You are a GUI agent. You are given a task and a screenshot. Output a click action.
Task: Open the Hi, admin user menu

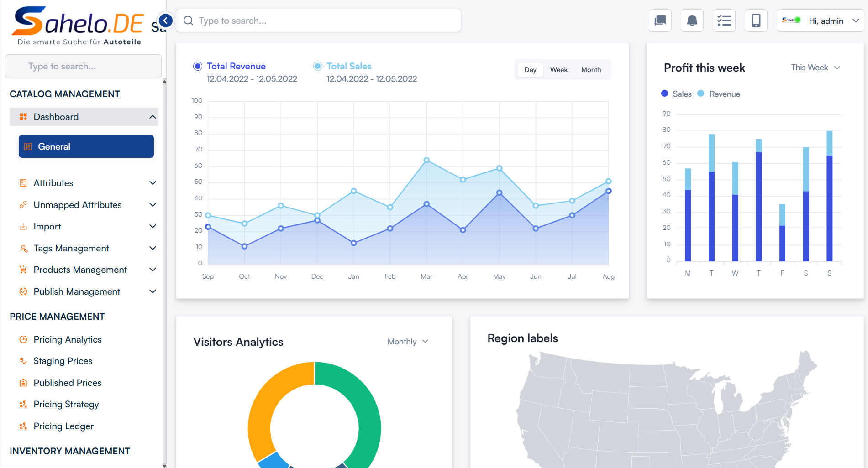[820, 21]
